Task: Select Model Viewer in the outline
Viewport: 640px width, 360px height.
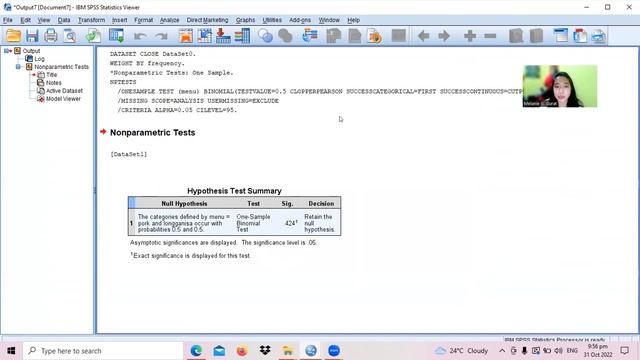Action: coord(63,99)
